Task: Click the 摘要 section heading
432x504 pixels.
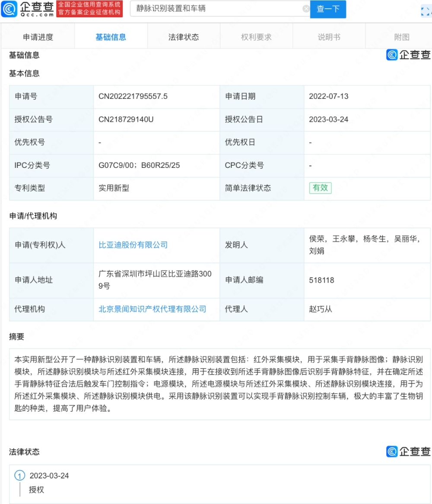Action: (16, 337)
